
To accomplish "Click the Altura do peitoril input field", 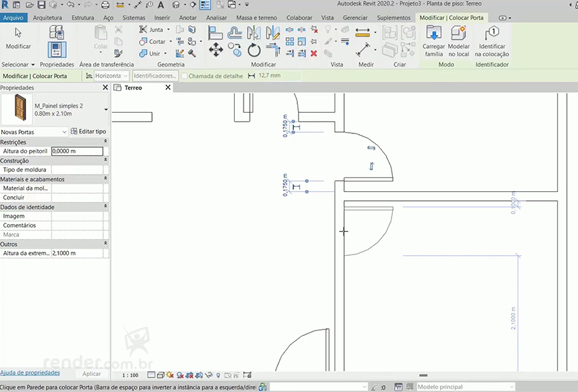I will (77, 151).
